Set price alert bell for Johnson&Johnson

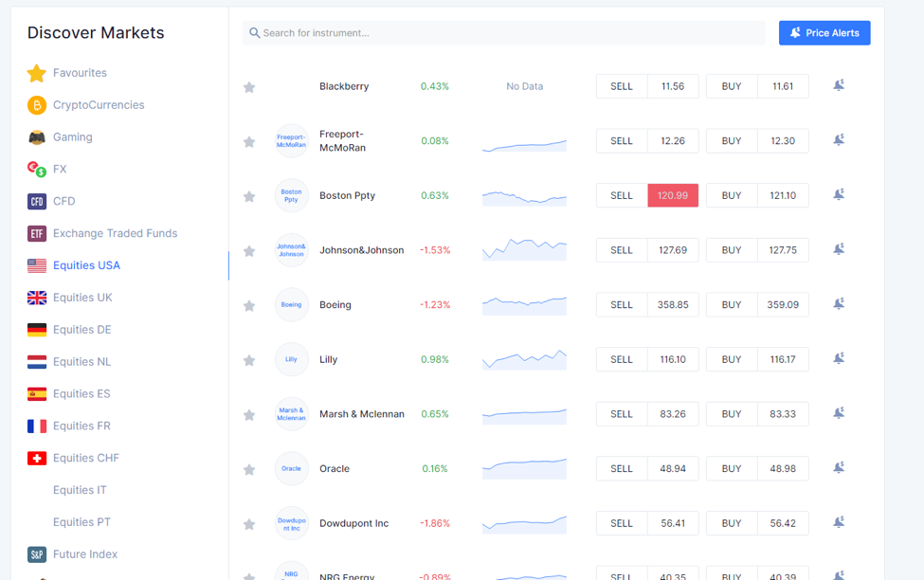tap(839, 249)
